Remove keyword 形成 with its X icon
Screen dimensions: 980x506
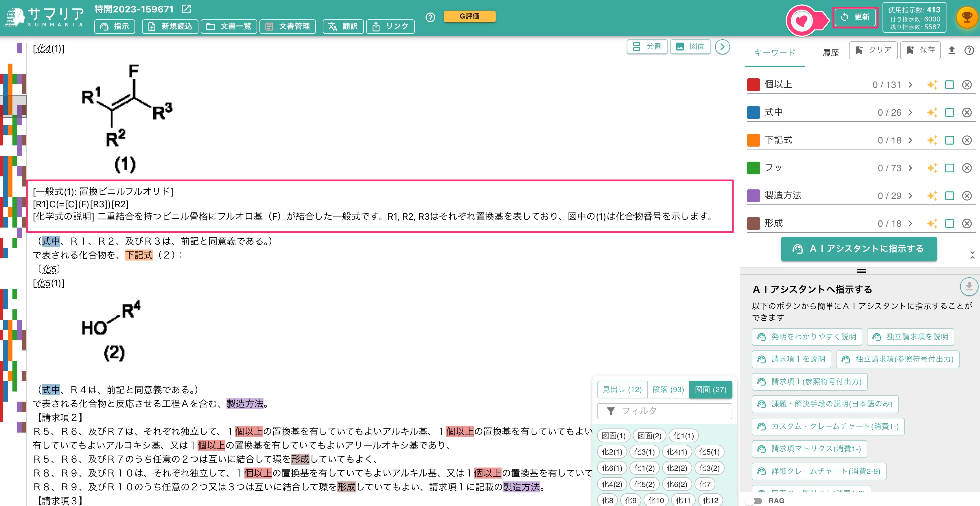967,224
